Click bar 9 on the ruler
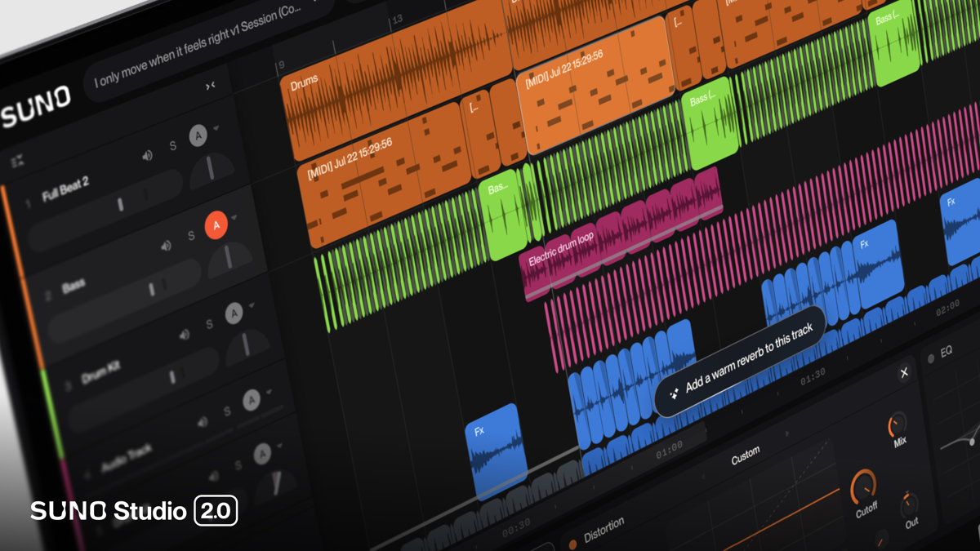Screen dimensions: 980x551 (280, 65)
